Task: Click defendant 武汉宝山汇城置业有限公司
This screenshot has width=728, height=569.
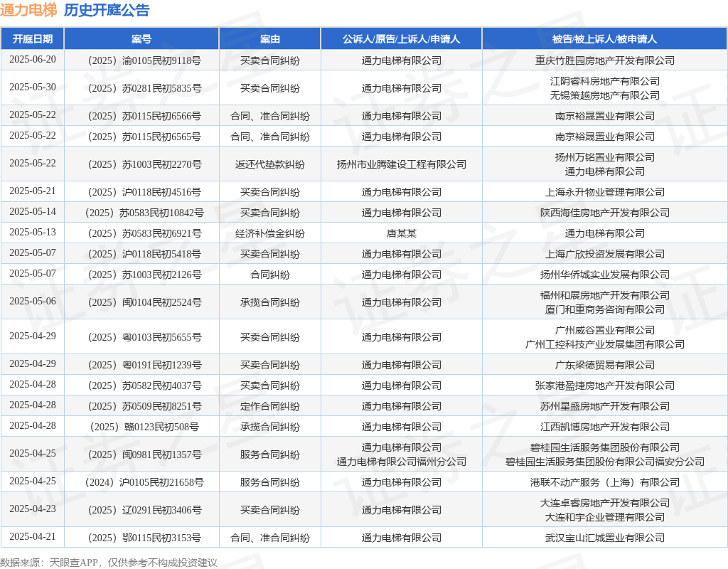Action: click(x=604, y=538)
